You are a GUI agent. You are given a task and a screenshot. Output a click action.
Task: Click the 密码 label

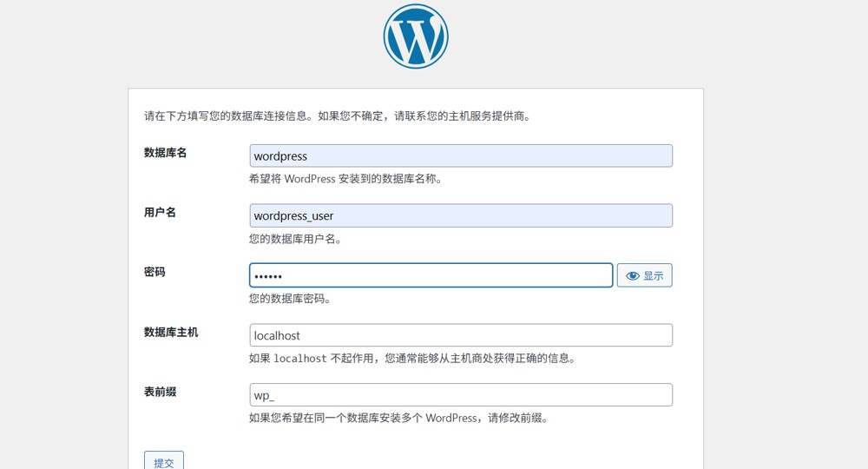155,272
